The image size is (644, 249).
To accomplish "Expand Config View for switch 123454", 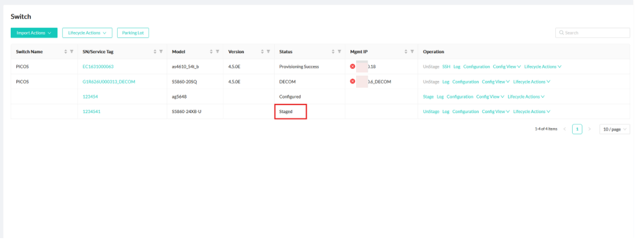I will point(489,97).
